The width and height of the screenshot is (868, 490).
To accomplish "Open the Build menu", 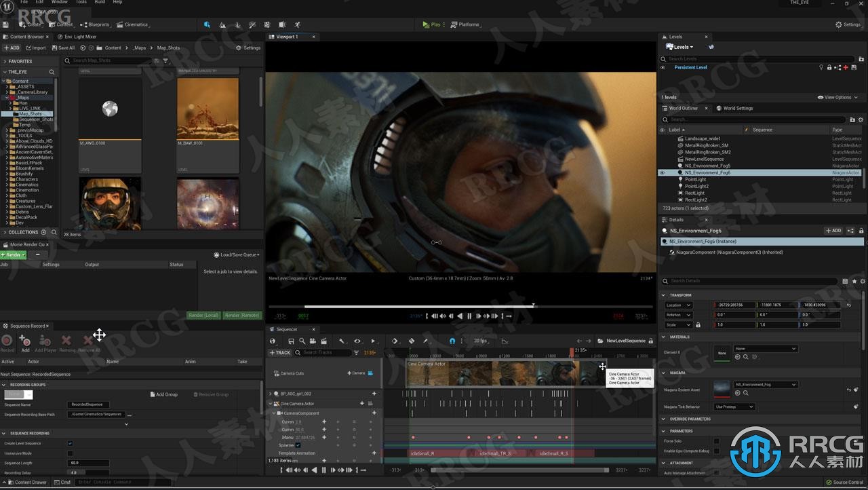I will coord(100,2).
